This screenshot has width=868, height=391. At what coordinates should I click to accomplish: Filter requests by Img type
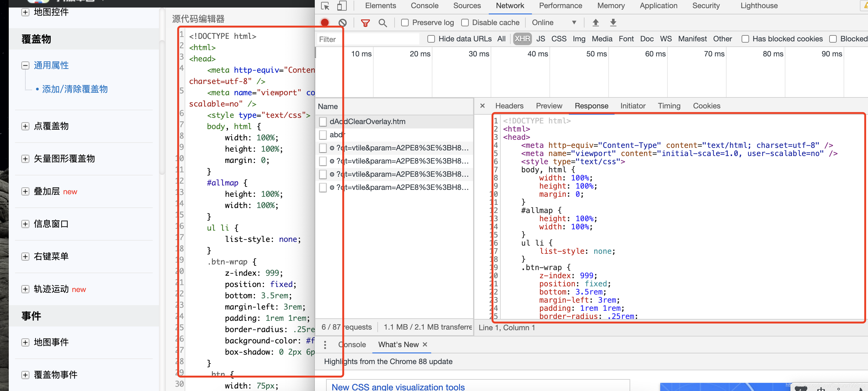tap(579, 39)
